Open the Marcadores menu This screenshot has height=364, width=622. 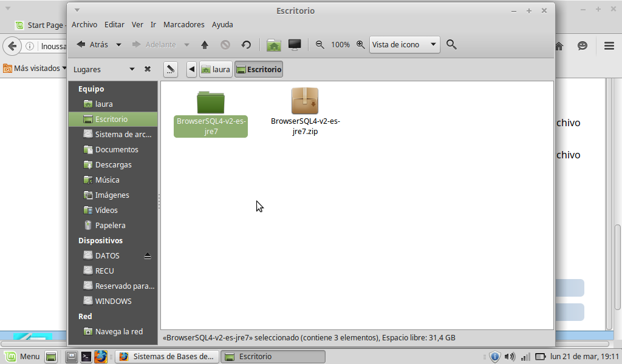click(x=183, y=25)
